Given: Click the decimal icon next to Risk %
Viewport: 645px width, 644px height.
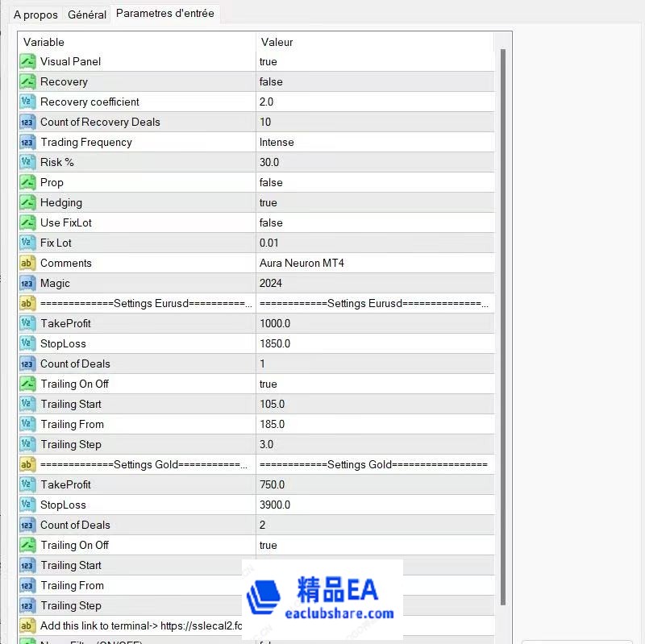Looking at the screenshot, I should tap(27, 163).
